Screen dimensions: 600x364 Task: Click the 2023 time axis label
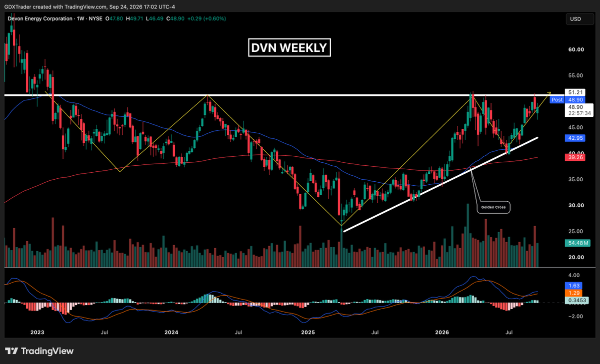[x=37, y=332]
